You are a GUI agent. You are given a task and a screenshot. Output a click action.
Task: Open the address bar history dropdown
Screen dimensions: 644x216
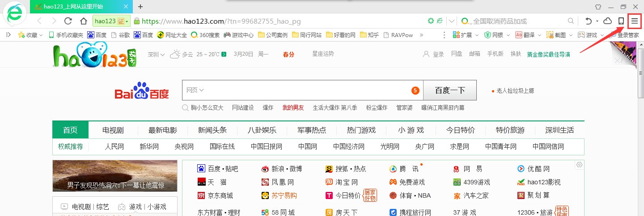click(451, 21)
